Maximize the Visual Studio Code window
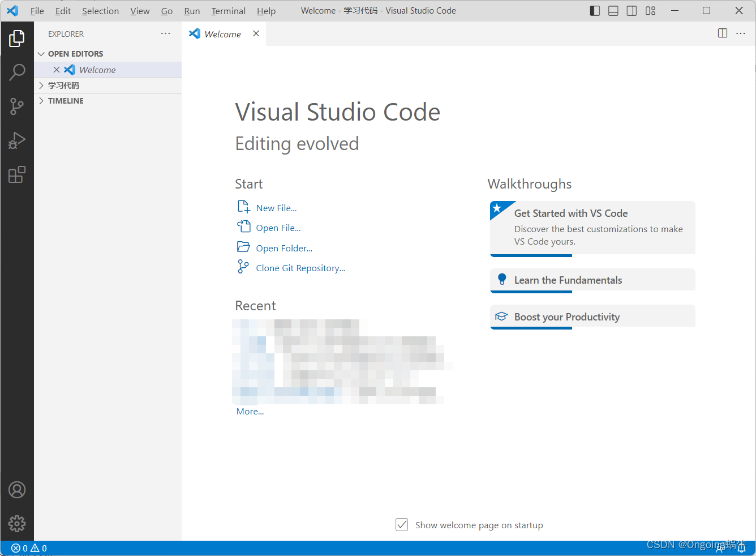Viewport: 756px width, 556px height. coord(706,11)
